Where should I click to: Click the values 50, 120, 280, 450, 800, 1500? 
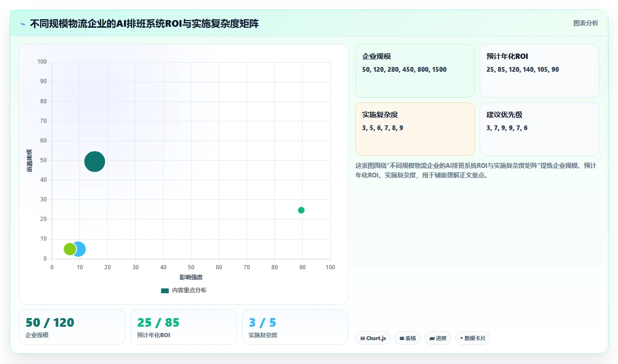tap(405, 69)
